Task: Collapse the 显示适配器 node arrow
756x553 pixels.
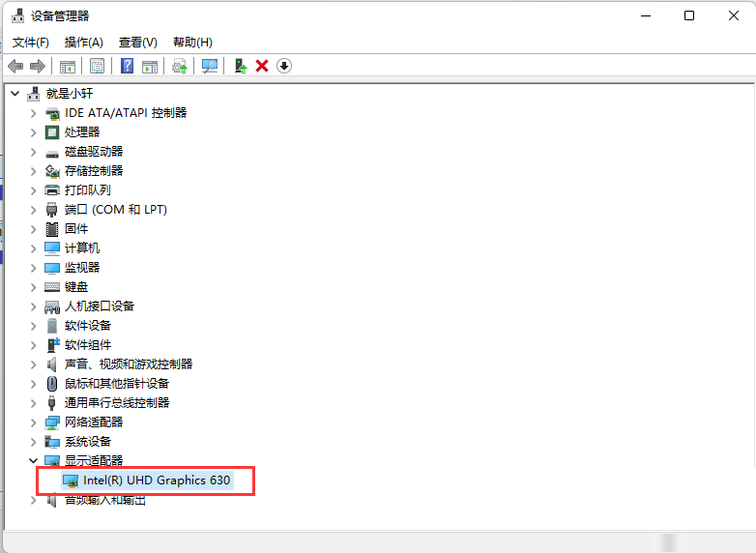Action: (33, 461)
